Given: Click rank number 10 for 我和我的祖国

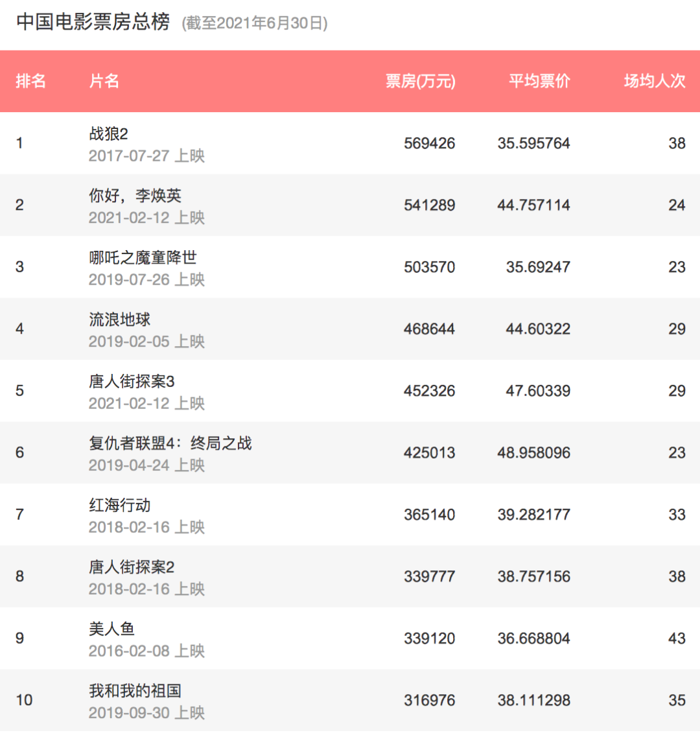Looking at the screenshot, I should (x=25, y=700).
